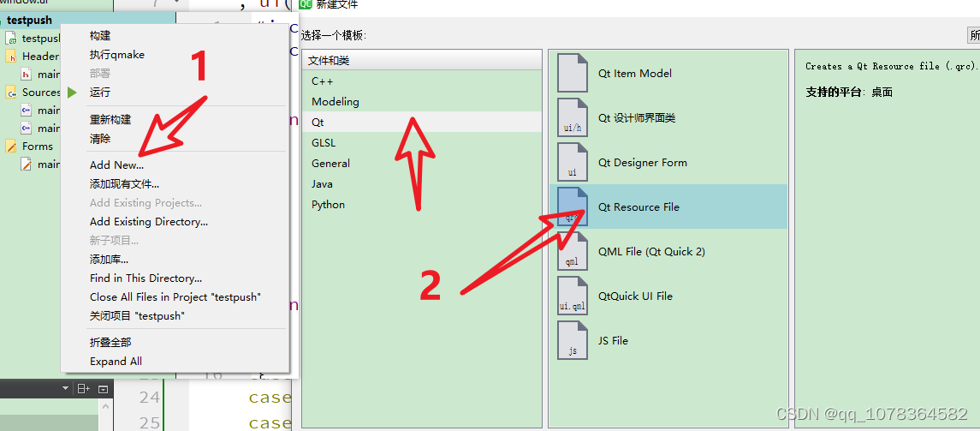
Task: Select the JS File label
Action: tap(613, 340)
